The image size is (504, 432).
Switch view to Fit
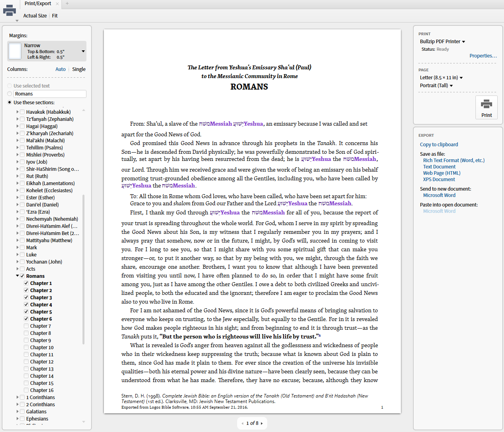click(x=55, y=16)
